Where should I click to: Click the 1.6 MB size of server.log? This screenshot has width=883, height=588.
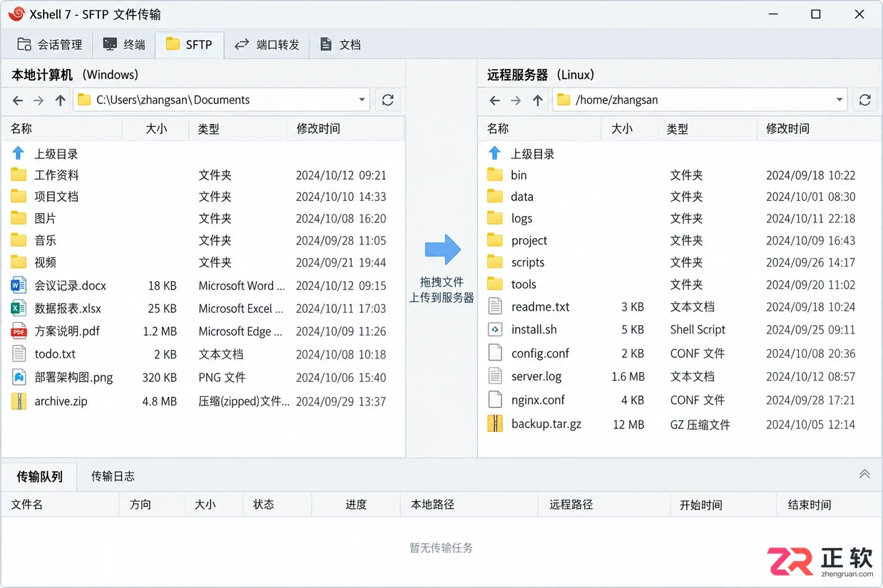coord(628,376)
